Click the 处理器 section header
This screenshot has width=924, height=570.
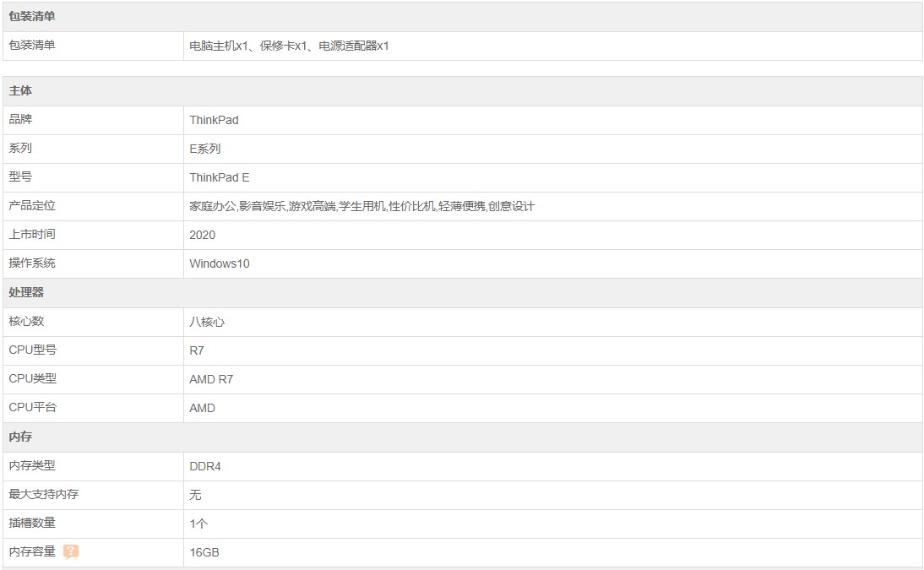(26, 292)
